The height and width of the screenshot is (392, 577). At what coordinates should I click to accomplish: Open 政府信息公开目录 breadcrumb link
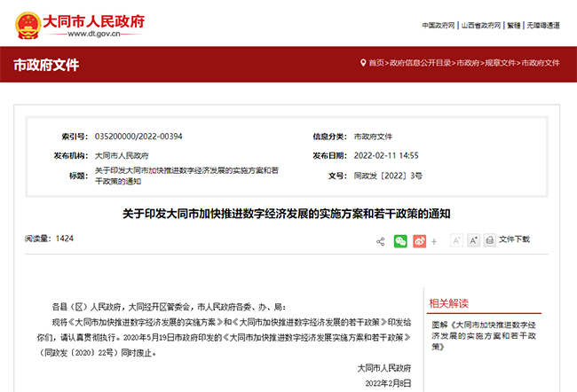421,63
